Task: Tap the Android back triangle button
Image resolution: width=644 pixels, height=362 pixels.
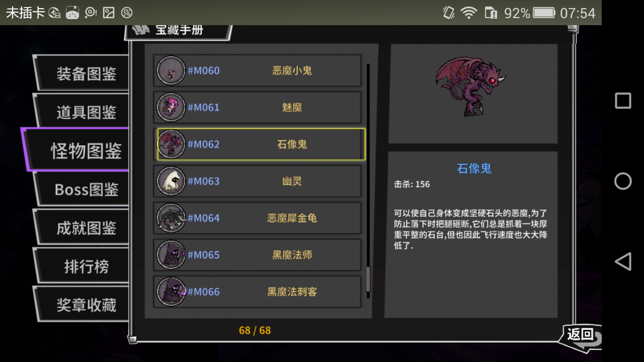Action: 623,261
